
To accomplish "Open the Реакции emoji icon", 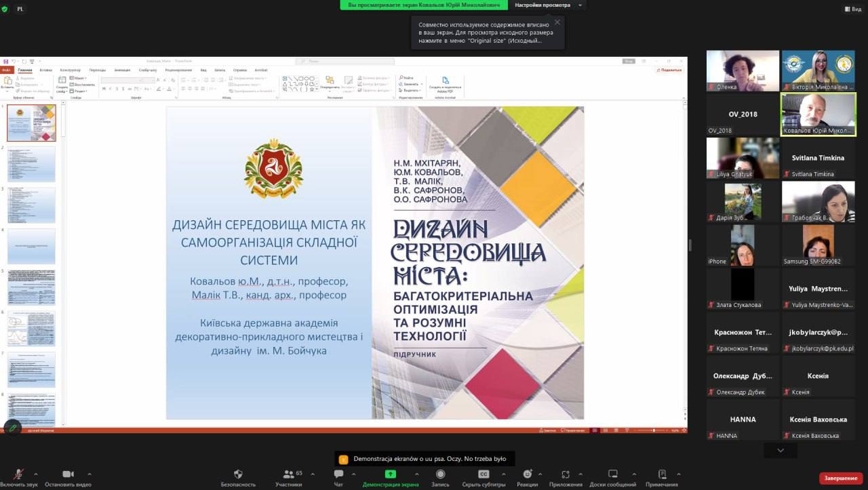I will click(527, 474).
